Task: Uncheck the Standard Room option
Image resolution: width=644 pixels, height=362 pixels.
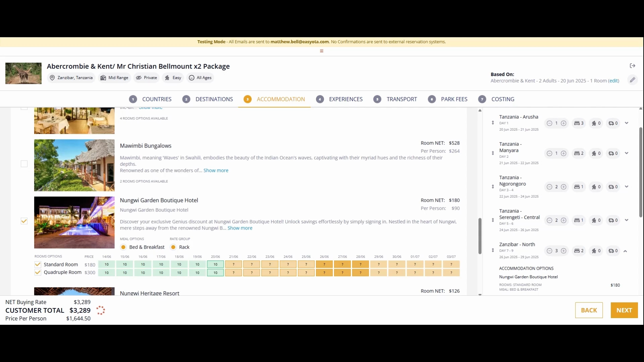Action: coord(38,264)
